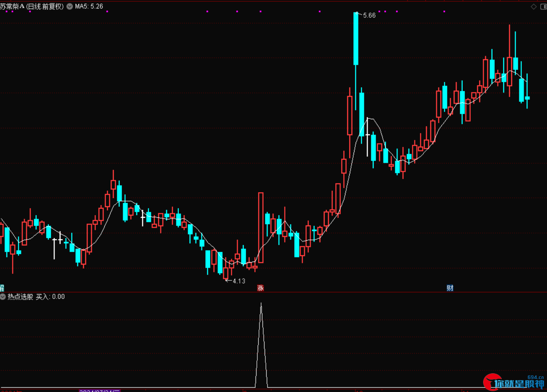
Task: Click the peak of the 买入 signal spike
Action: 261,303
